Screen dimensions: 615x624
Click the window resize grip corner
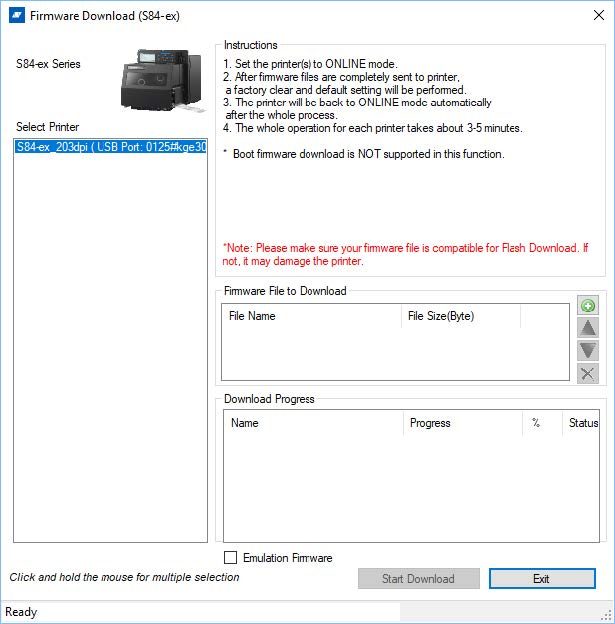coord(607,615)
